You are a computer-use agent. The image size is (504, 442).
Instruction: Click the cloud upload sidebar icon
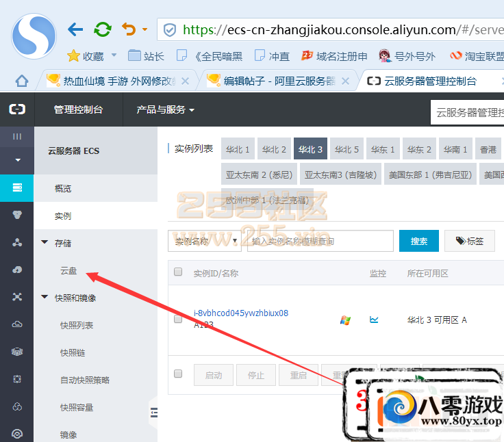point(17,270)
